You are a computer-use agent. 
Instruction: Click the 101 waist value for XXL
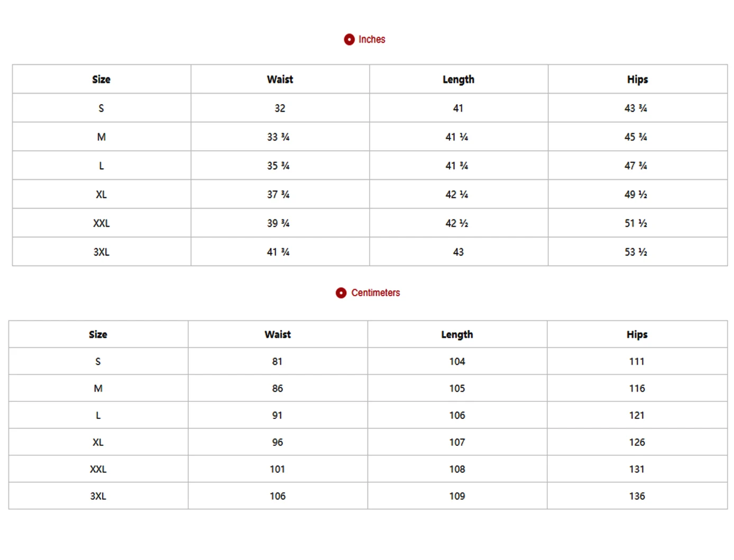point(277,470)
